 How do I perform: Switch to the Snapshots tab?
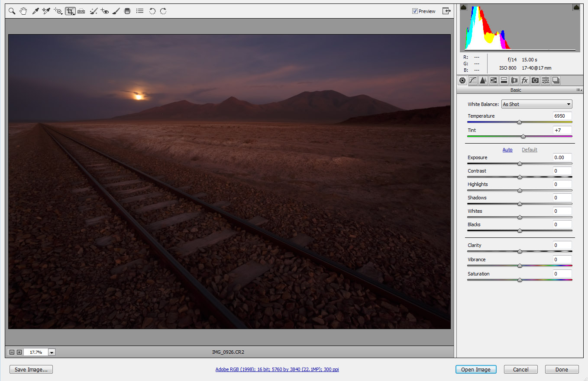point(556,80)
